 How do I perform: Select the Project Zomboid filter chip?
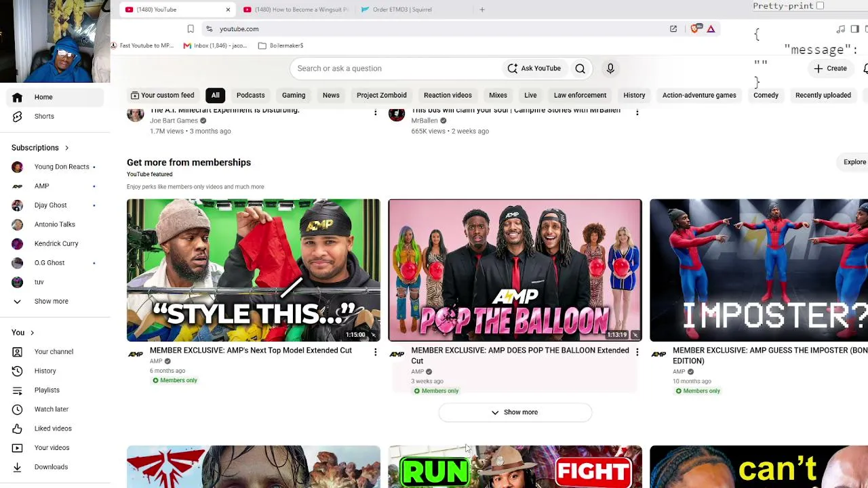382,96
